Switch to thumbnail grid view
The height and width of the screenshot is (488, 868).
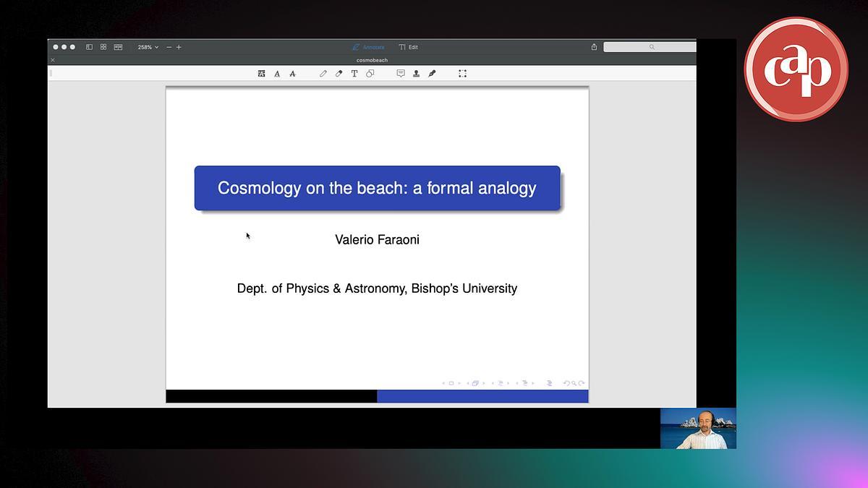103,47
